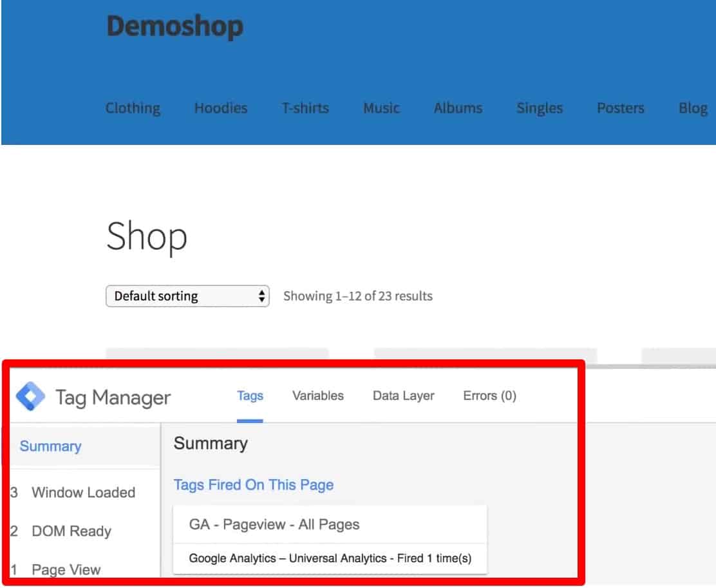This screenshot has width=716, height=588.
Task: Click the Tags Fired On This Page link
Action: [254, 484]
